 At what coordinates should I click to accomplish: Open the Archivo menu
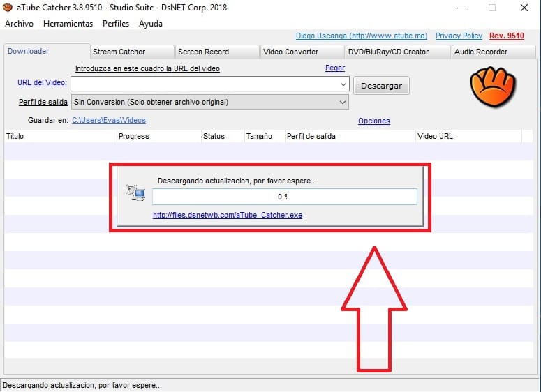click(x=19, y=24)
